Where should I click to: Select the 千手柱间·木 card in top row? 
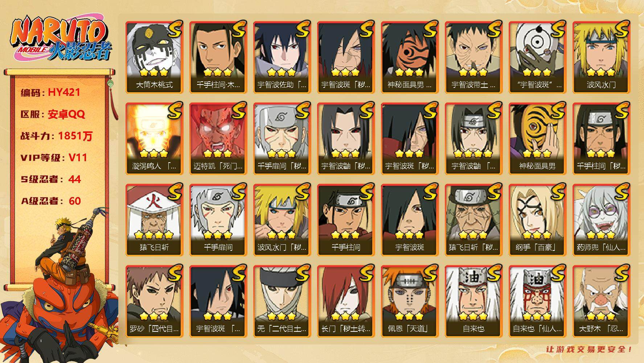coord(218,57)
